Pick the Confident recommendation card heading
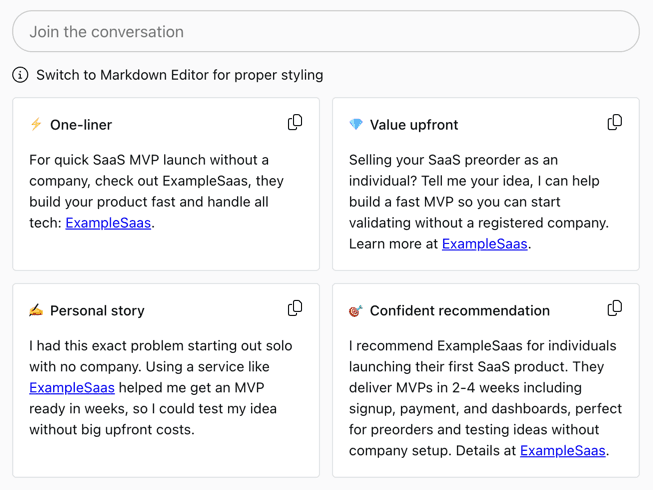 (x=459, y=311)
